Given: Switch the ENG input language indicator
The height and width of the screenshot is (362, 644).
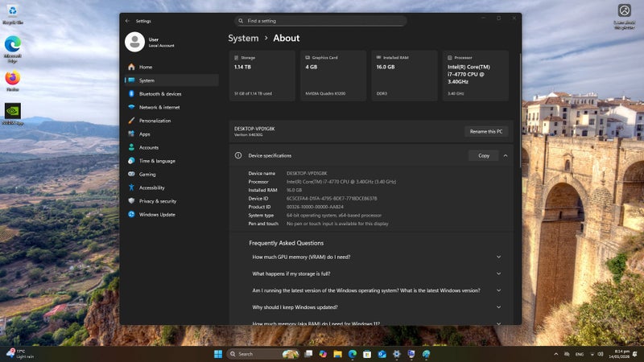Looking at the screenshot, I should [580, 354].
